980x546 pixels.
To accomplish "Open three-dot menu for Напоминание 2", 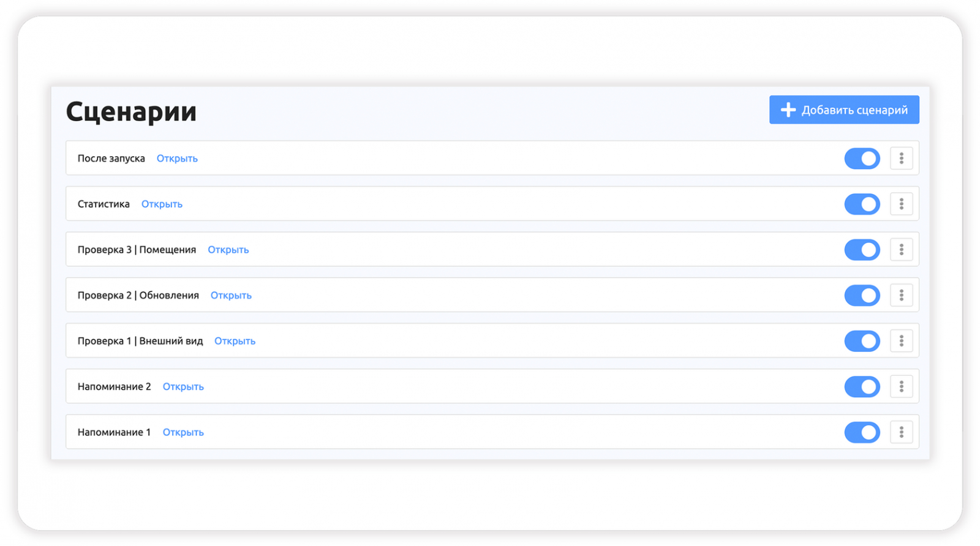I will (901, 386).
